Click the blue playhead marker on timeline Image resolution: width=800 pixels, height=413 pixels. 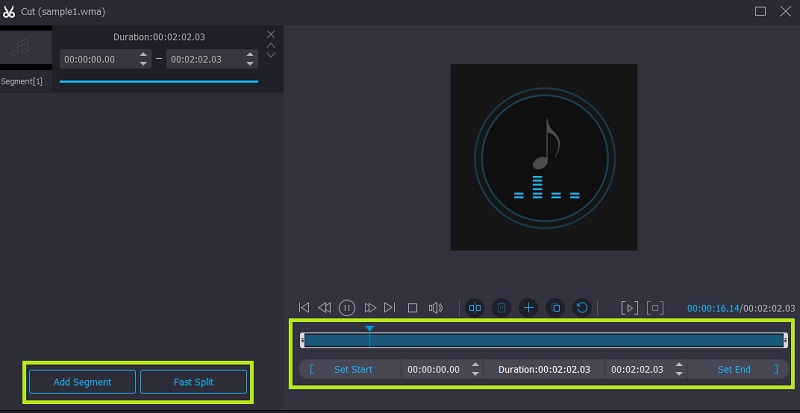pos(369,328)
